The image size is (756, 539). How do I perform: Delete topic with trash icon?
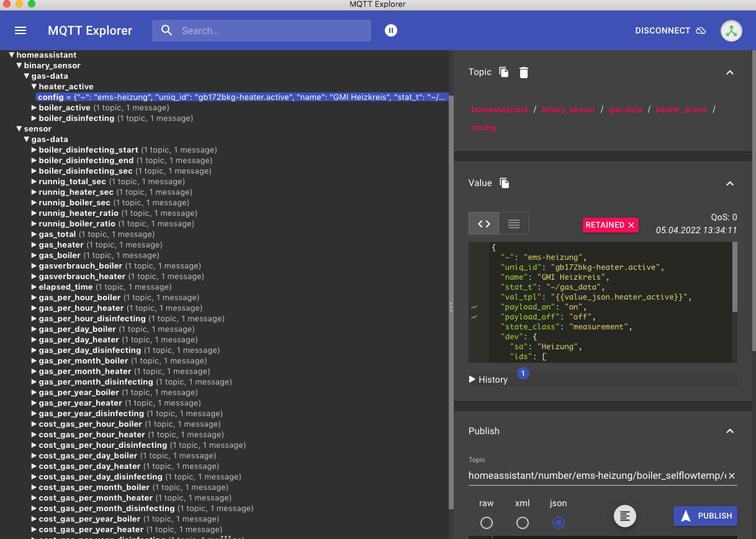[x=524, y=73]
